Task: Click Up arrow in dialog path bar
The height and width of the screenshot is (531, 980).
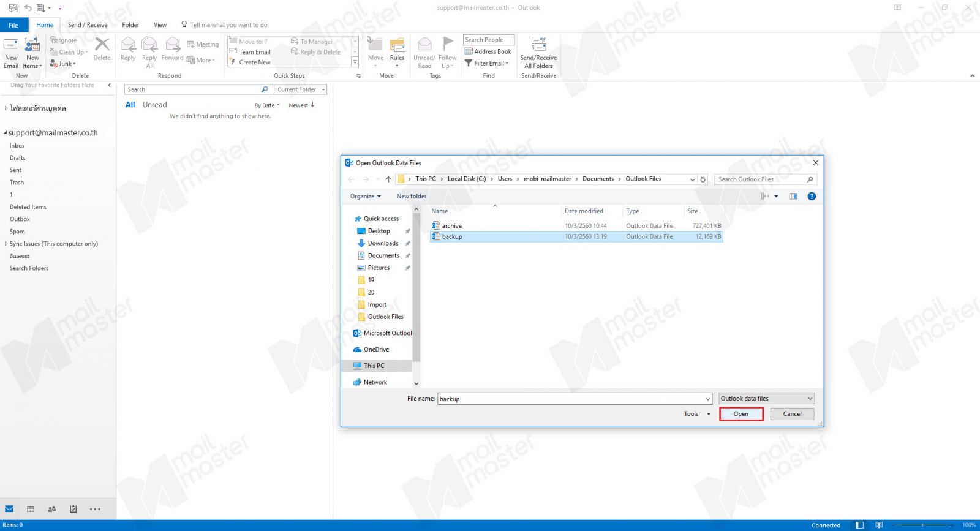Action: click(388, 179)
